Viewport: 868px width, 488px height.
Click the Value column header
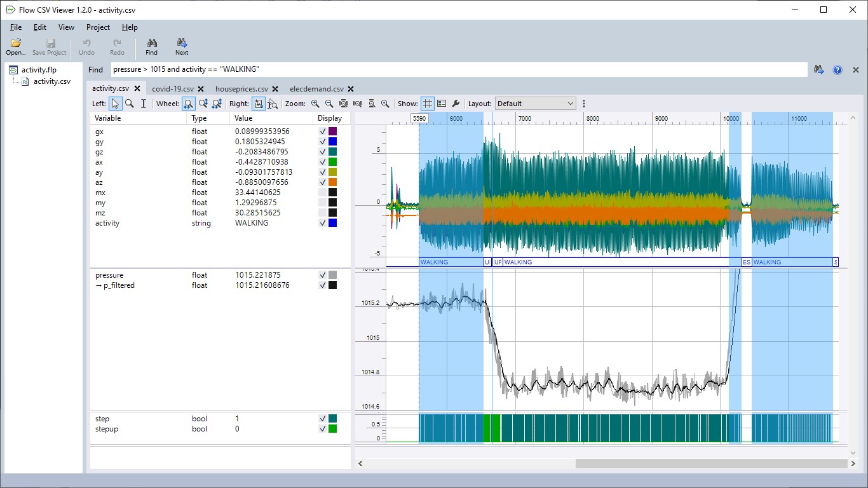[x=272, y=118]
